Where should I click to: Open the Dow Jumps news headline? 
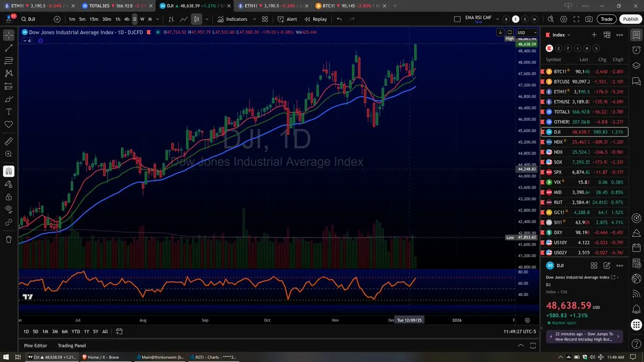tap(584, 337)
